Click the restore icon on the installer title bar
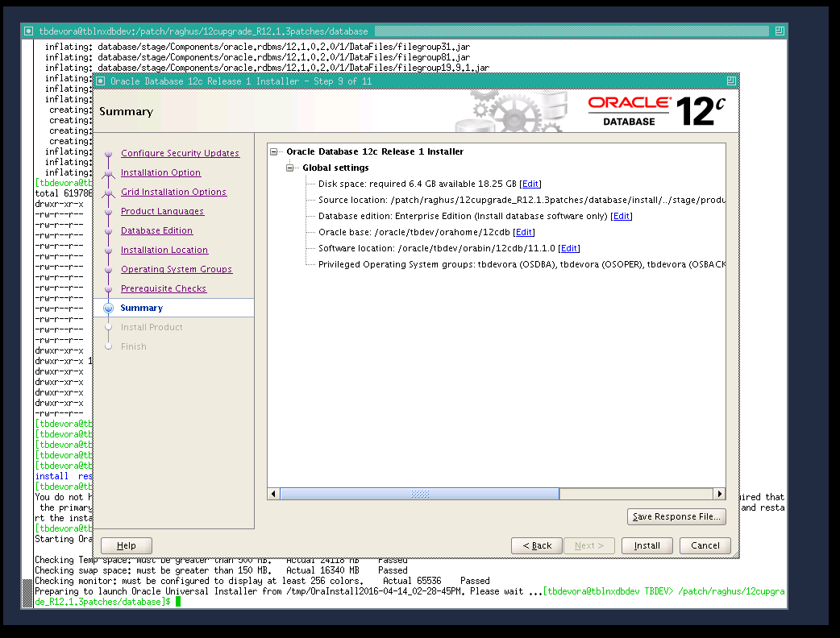 [x=732, y=81]
